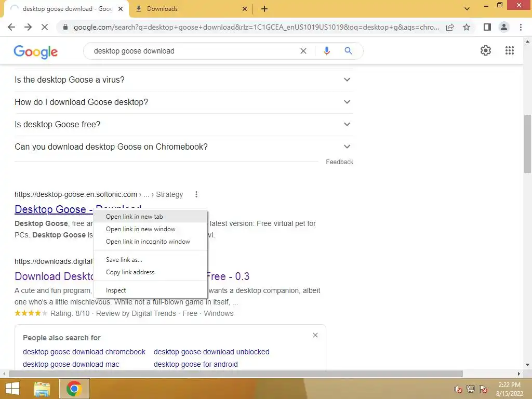Bookmark this page with the star icon
532x399 pixels.
(467, 27)
